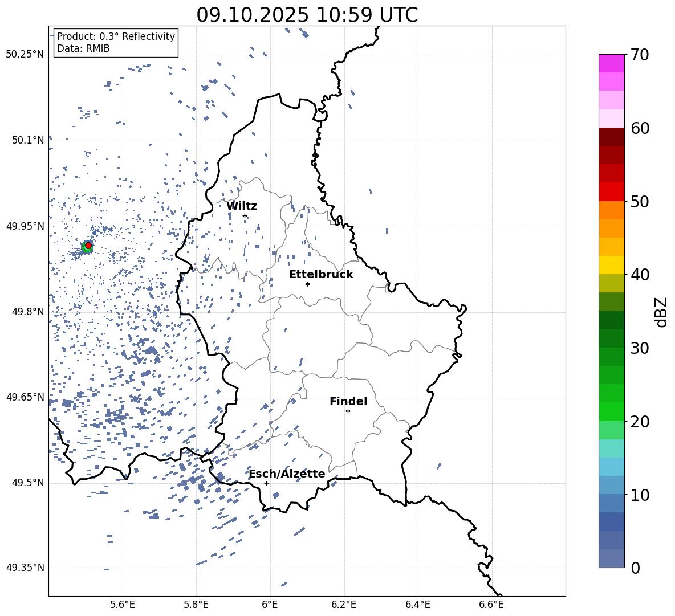Pick the bright green swatch above 20
675x616 pixels.
point(612,411)
